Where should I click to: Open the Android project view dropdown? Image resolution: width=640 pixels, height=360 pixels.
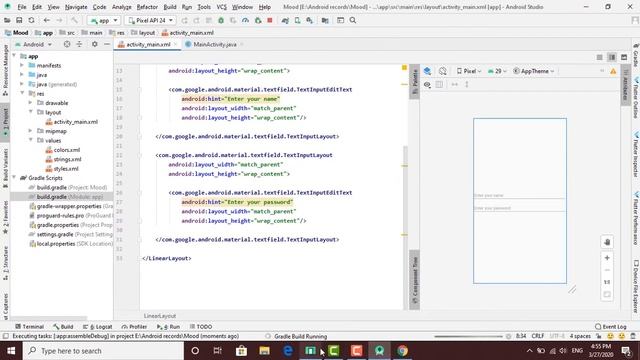click(x=33, y=44)
